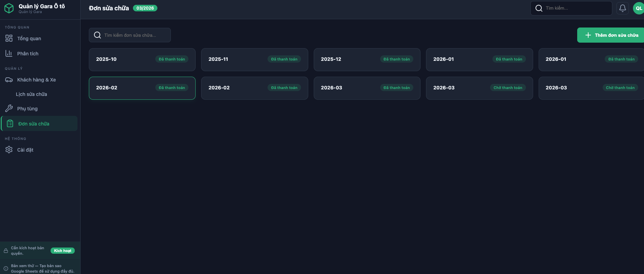This screenshot has width=644, height=274.
Task: Click the lock icon beside activation notice
Action: [x=6, y=251]
